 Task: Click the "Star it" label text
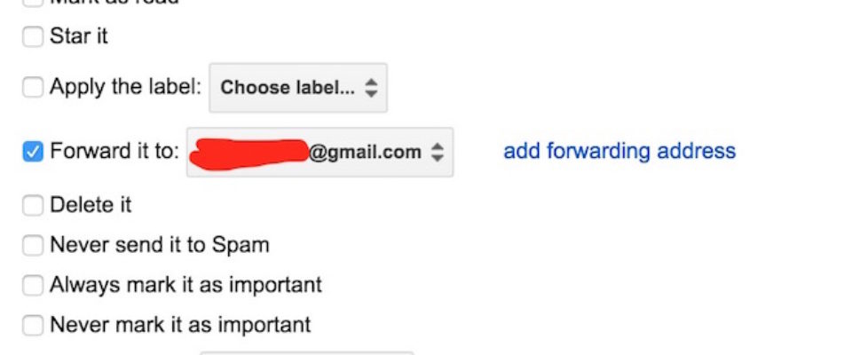coord(79,37)
